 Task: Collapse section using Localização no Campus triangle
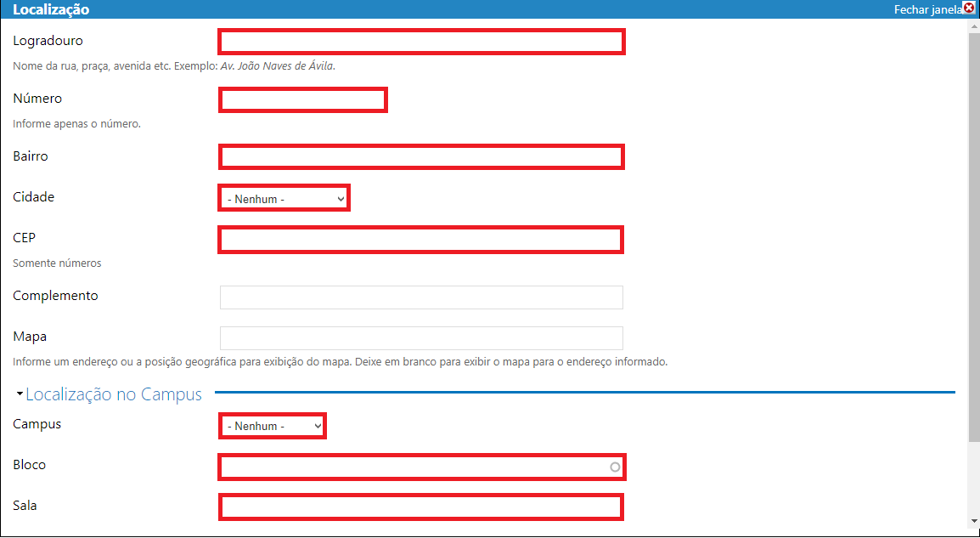20,394
